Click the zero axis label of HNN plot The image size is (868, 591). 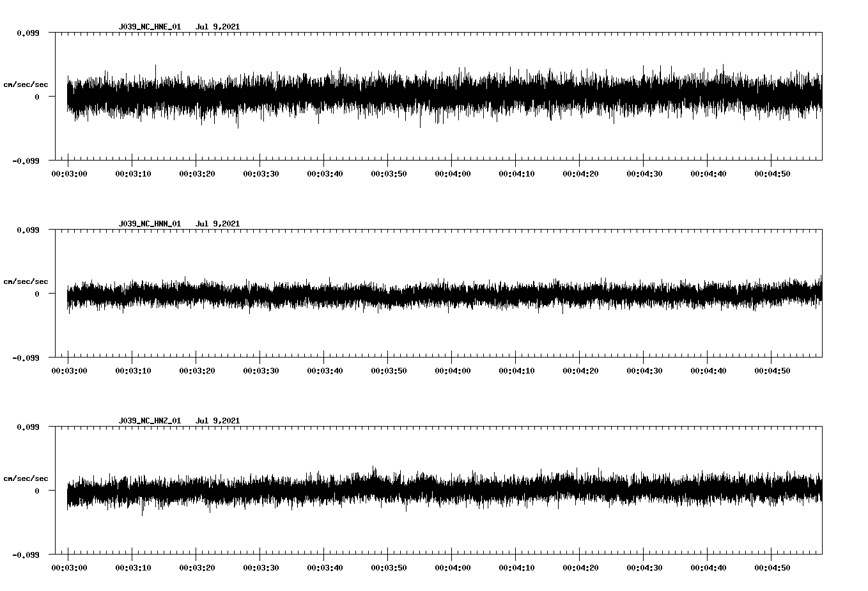pos(37,294)
